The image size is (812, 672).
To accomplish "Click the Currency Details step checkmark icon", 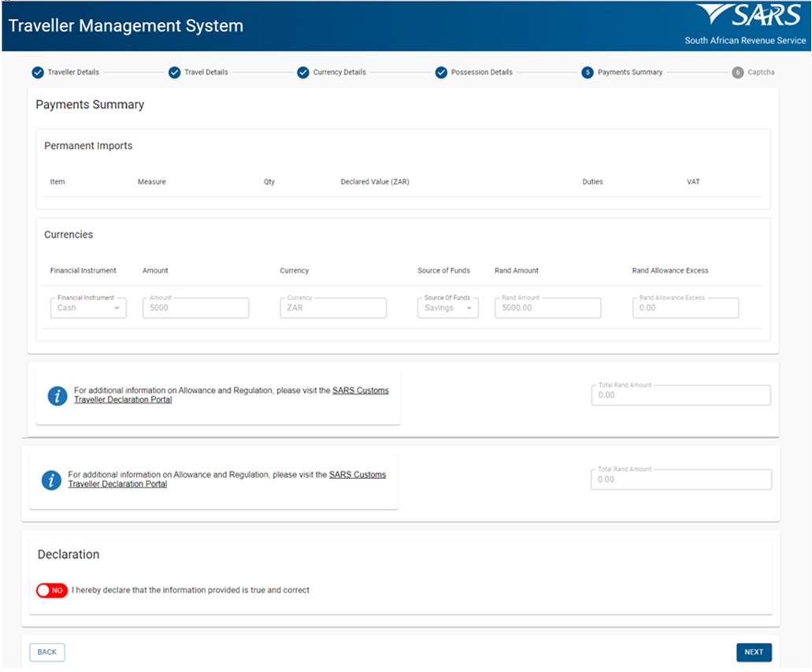I will [x=303, y=72].
